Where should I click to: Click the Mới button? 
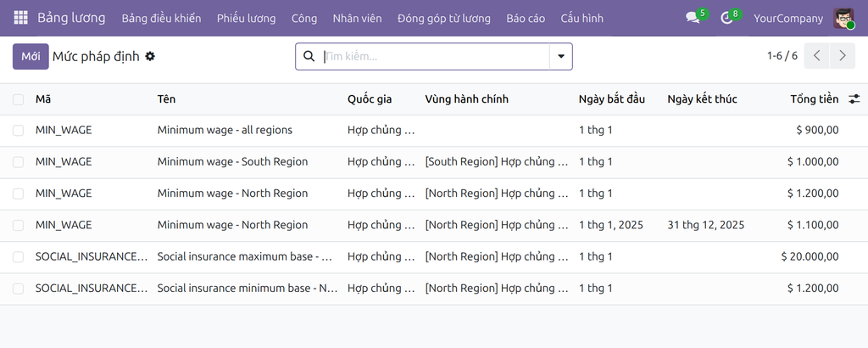[x=31, y=57]
